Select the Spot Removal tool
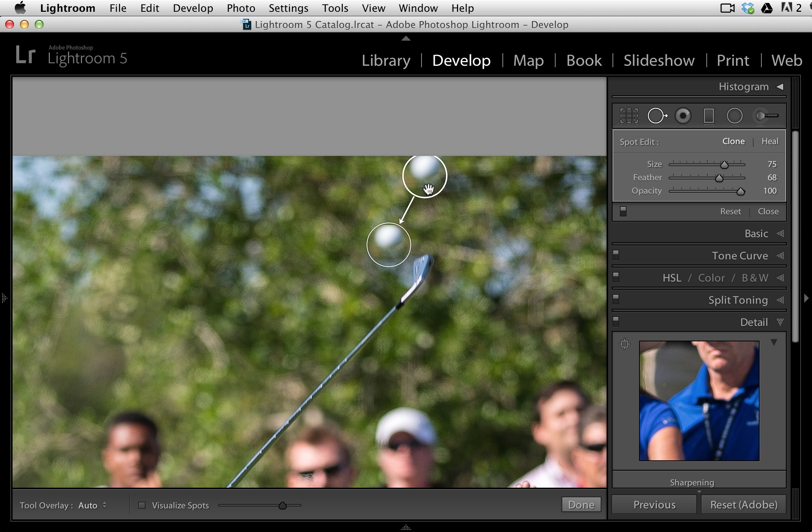 point(657,116)
